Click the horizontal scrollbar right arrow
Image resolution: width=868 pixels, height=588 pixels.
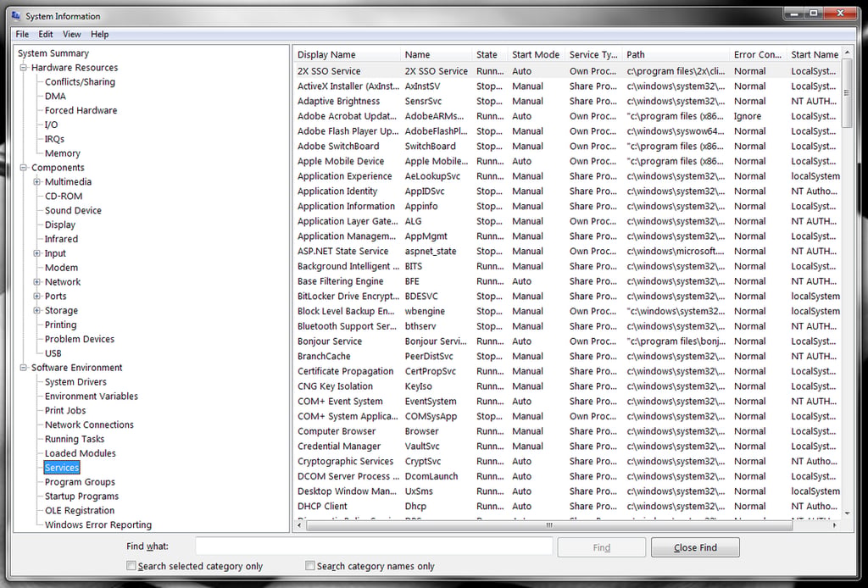pos(835,525)
